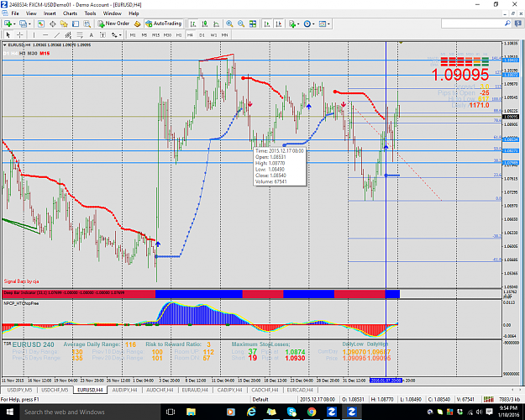Switch chart to Line Chart style
This screenshot has height=420, width=525.
pos(216,24)
